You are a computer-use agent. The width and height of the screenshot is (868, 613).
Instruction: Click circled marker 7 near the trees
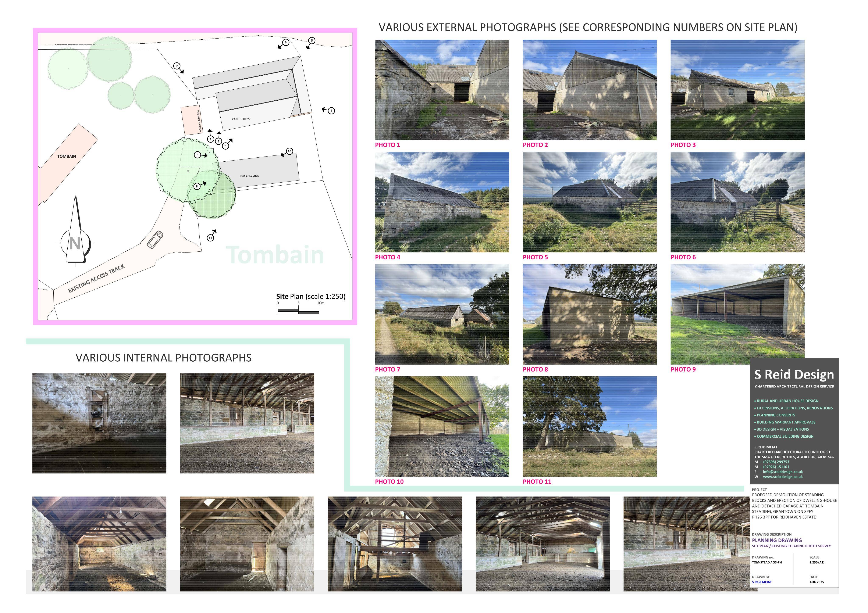click(x=177, y=66)
